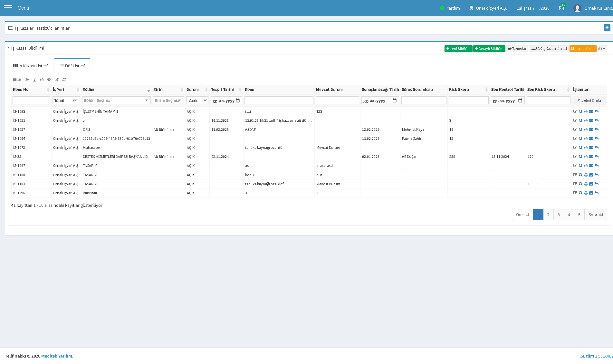Image resolution: width=613 pixels, height=364 pixels.
Task: Focus the Süreç Sorumlusu filter field
Action: coord(424,101)
